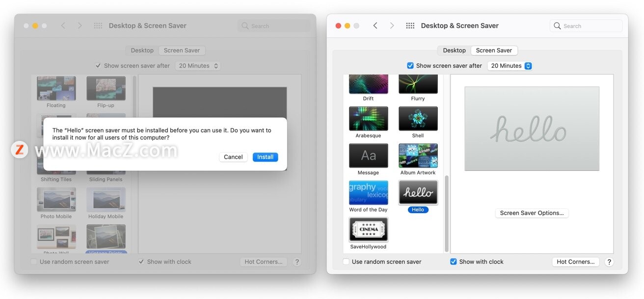Pick the Message screen saver
Screen dimensions: 644x299
[368, 156]
